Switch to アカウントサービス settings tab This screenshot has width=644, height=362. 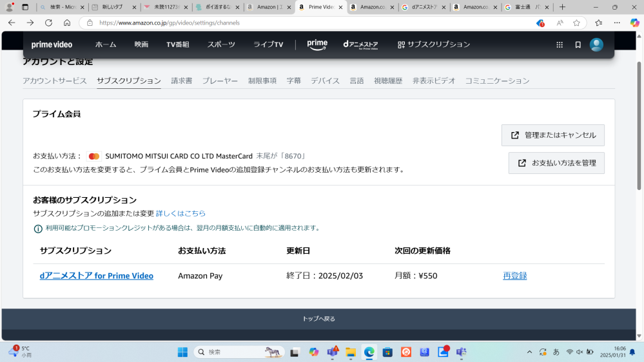55,81
